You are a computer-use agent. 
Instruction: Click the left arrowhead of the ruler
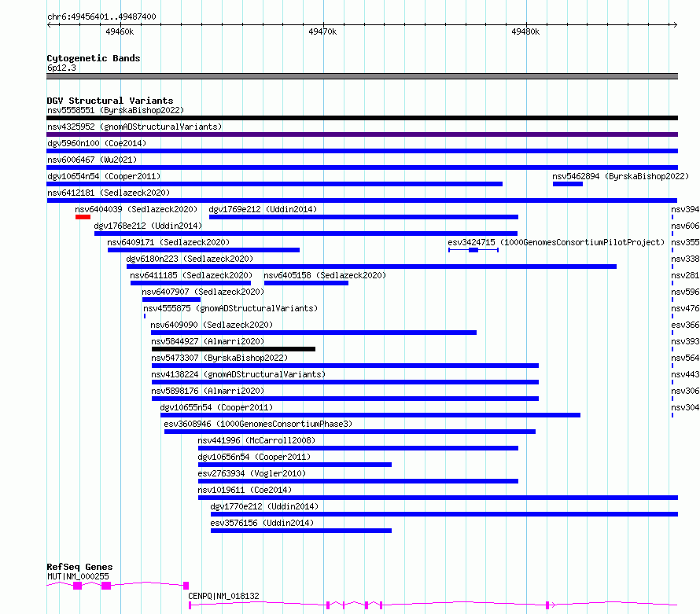pyautogui.click(x=49, y=24)
